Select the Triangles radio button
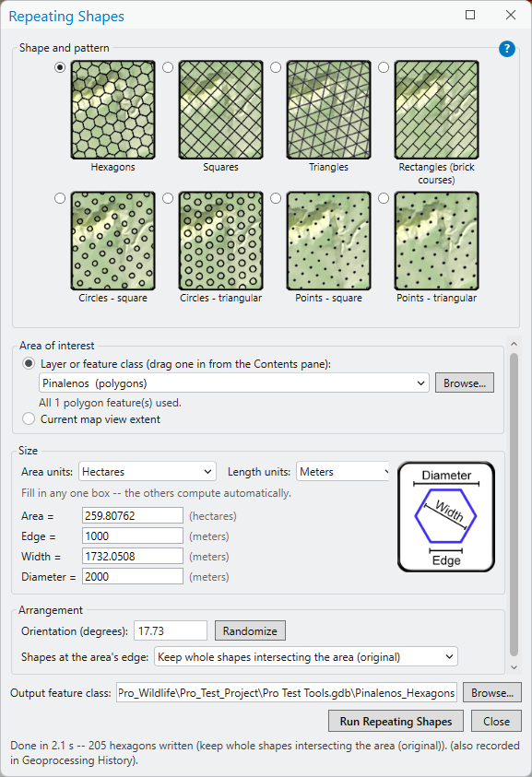The image size is (532, 777). [276, 67]
